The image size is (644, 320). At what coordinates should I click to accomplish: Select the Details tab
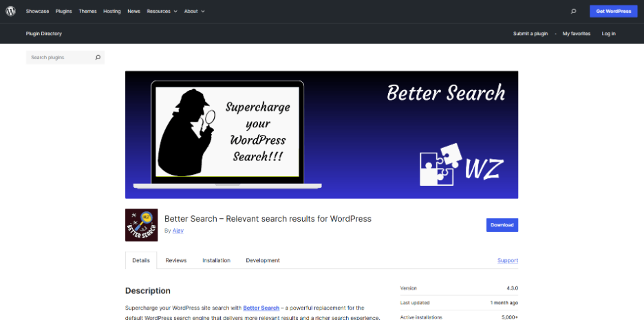141,260
